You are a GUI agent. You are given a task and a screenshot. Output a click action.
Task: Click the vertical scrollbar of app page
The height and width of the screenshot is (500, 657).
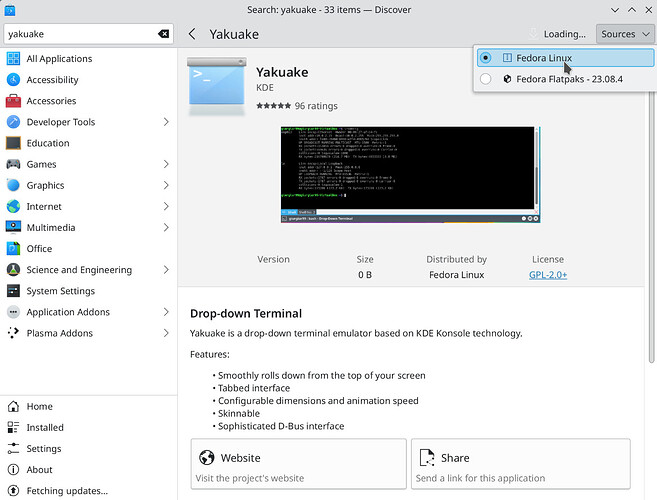(651, 226)
